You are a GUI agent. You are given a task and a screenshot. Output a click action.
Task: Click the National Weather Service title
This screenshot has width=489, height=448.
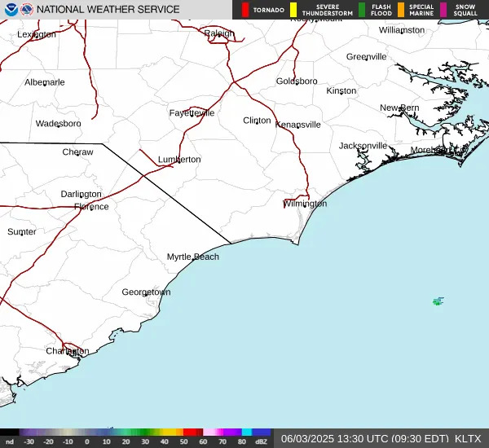pos(108,10)
